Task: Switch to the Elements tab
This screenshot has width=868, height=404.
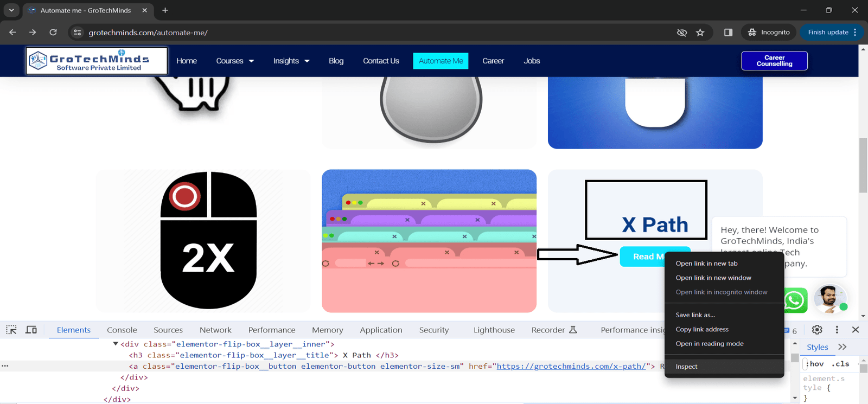Action: point(74,330)
